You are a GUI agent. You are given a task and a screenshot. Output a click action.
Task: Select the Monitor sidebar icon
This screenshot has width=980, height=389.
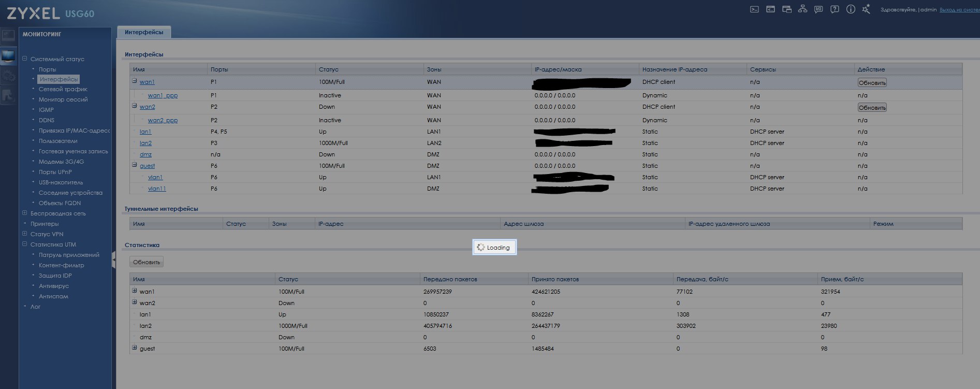coord(8,56)
